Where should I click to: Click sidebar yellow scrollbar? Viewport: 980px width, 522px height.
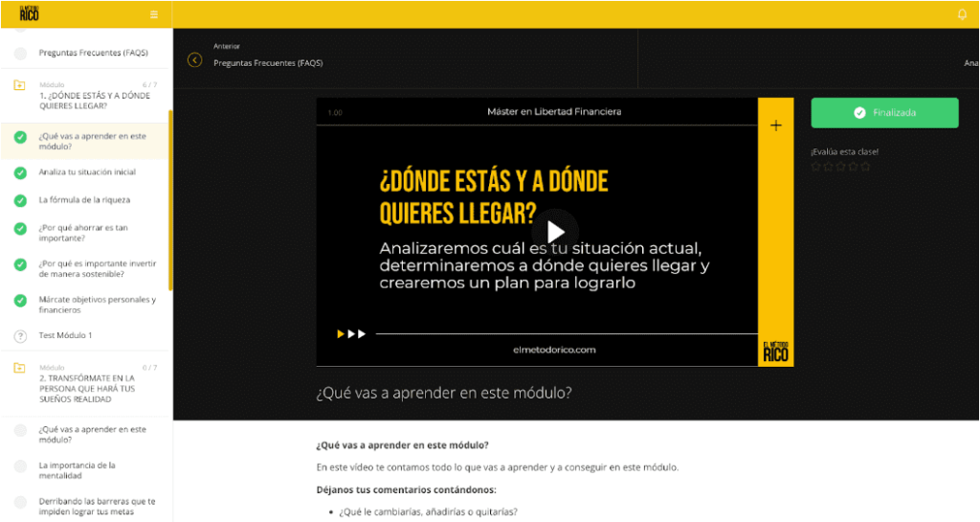point(170,200)
